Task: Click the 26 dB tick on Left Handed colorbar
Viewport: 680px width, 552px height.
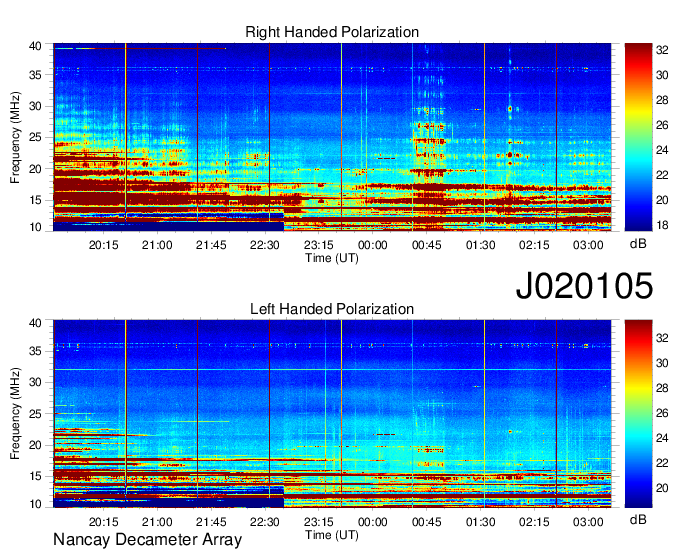Action: [x=662, y=413]
